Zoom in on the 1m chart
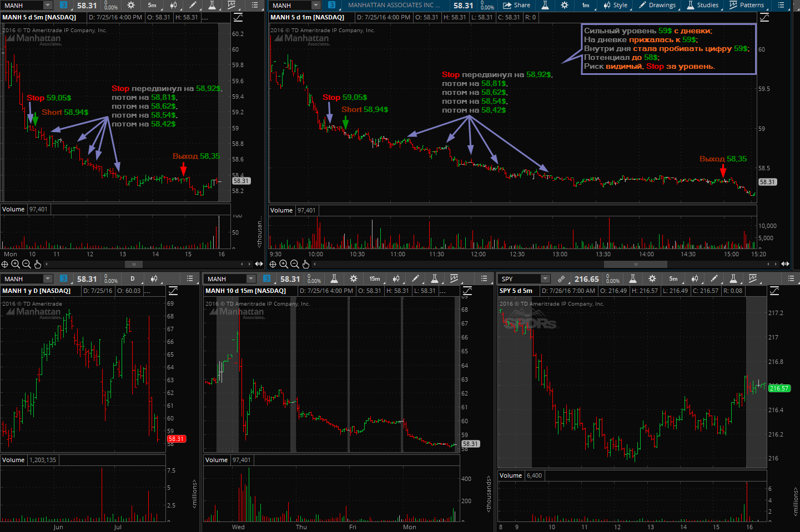The image size is (800, 532). coord(284,264)
